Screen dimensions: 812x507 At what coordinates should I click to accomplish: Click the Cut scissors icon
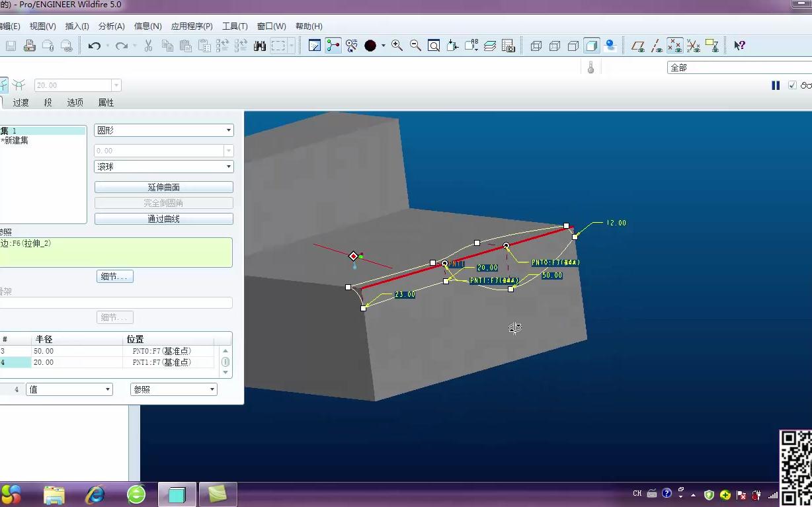pos(148,46)
